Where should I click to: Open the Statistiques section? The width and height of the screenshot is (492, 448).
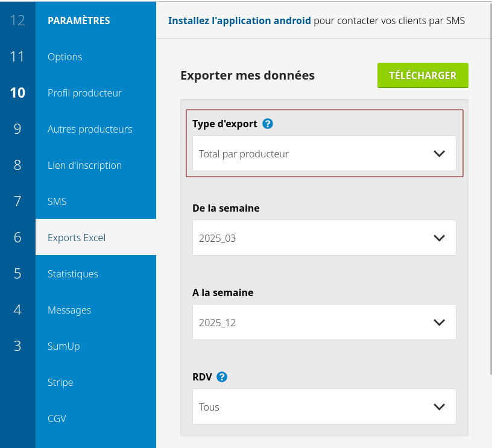[x=73, y=274]
